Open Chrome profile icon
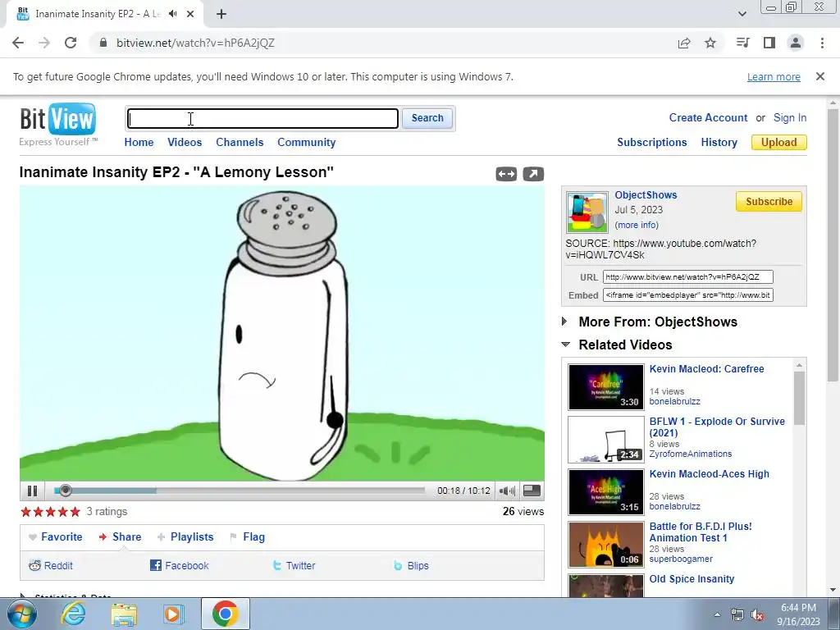Viewport: 840px width, 630px height. point(796,43)
